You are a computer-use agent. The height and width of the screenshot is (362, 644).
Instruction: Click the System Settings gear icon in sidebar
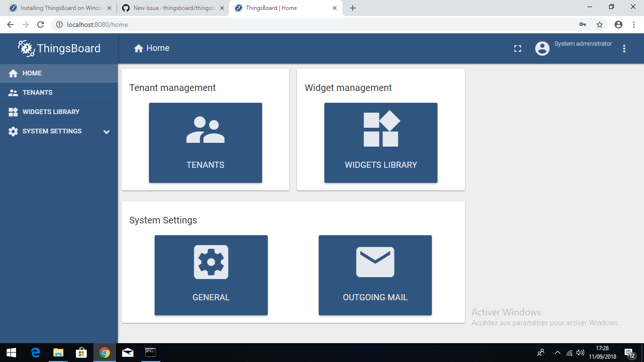(13, 132)
